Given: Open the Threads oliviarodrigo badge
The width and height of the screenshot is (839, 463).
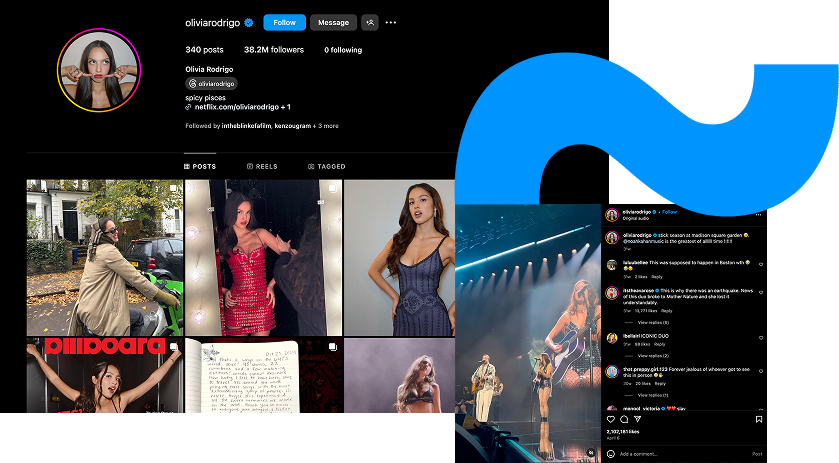Looking at the screenshot, I should pyautogui.click(x=211, y=84).
